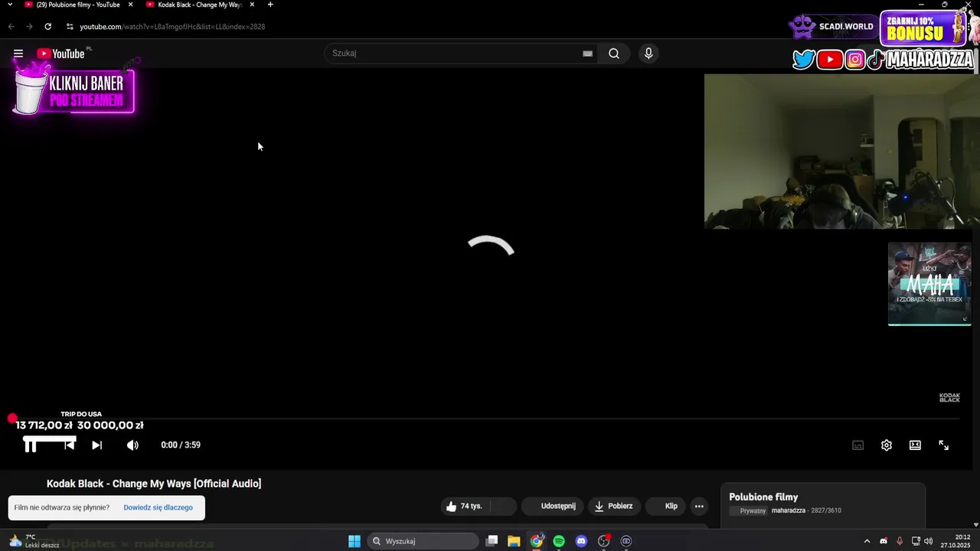980x551 pixels.
Task: Start voice search with the microphone icon
Action: tap(648, 54)
